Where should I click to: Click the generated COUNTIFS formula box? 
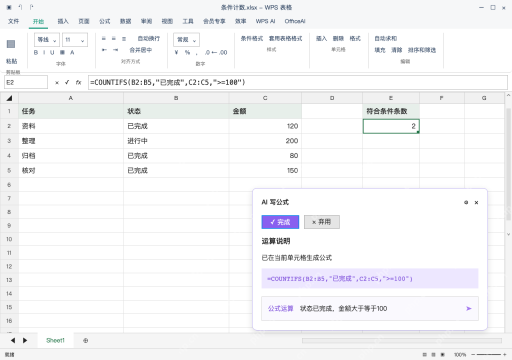tap(370, 279)
